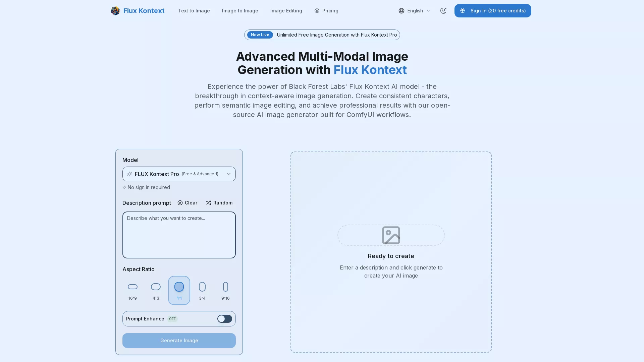This screenshot has height=362, width=644.
Task: Toggle the Prompt Enhance switch
Action: point(225,319)
